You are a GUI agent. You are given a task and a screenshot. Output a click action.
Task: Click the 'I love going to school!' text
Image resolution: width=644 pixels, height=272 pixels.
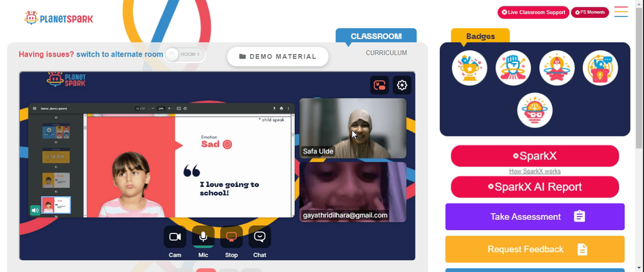(x=229, y=188)
